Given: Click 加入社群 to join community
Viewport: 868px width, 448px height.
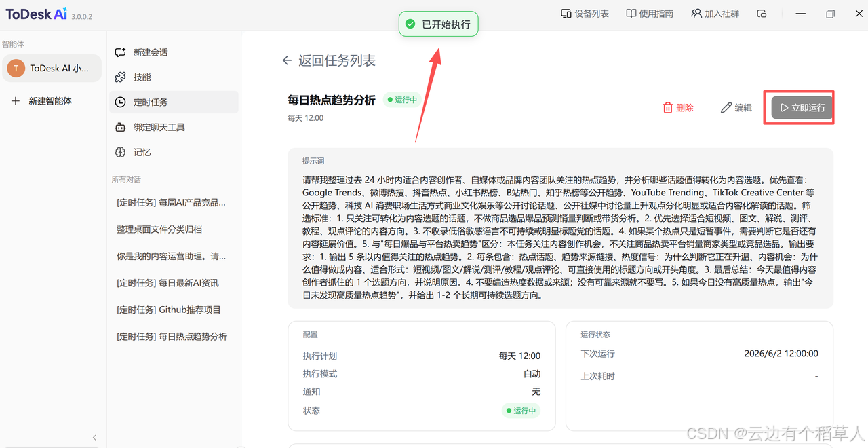Looking at the screenshot, I should pyautogui.click(x=715, y=14).
